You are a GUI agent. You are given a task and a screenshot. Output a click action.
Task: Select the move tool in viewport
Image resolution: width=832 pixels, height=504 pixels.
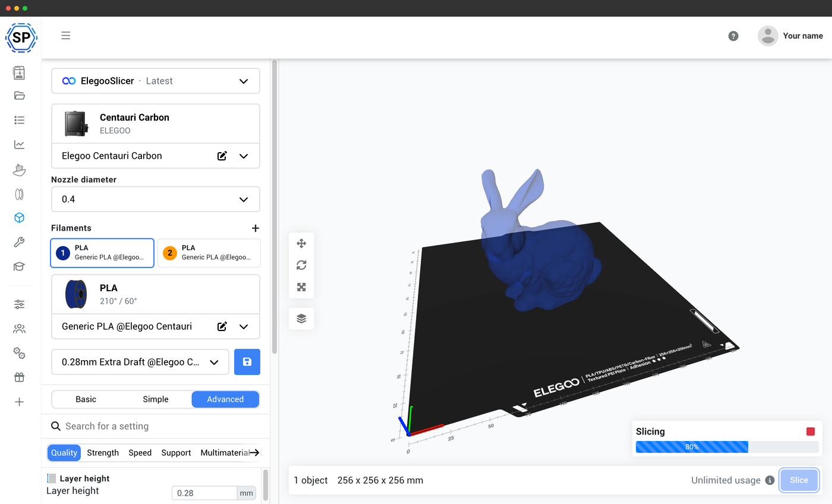[x=301, y=244]
